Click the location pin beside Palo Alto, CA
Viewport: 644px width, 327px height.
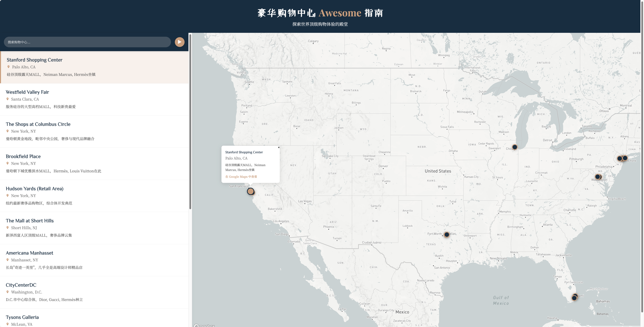[8, 67]
